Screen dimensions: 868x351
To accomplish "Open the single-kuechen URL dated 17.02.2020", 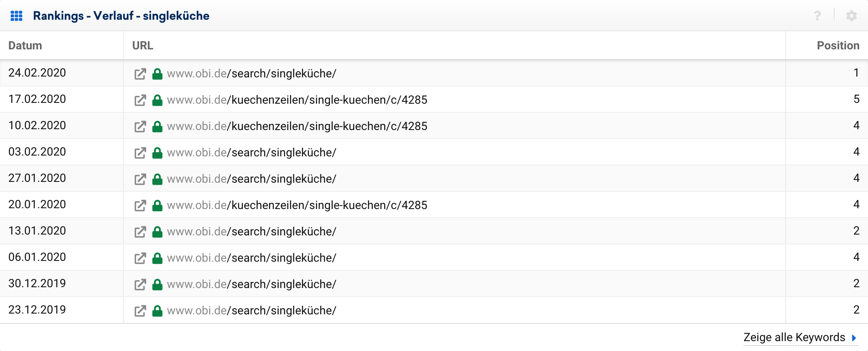I will 297,100.
